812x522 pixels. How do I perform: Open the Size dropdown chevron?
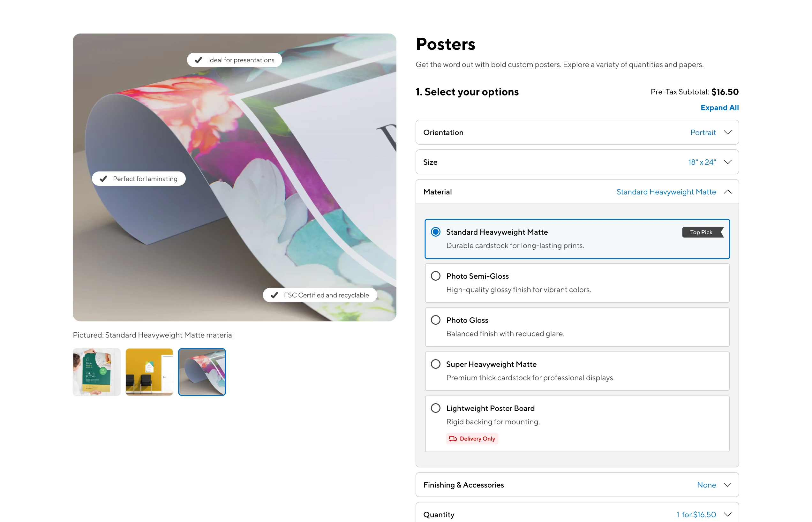point(727,162)
